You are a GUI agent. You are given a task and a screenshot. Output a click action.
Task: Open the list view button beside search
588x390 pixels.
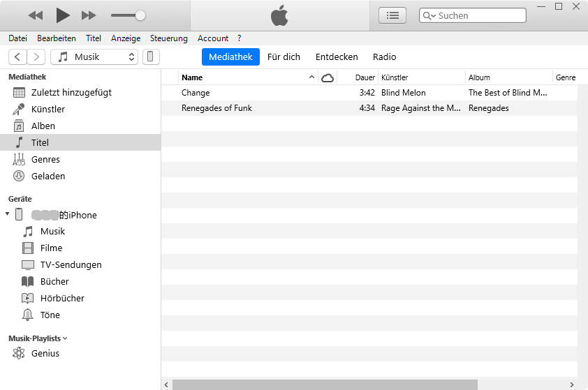392,15
